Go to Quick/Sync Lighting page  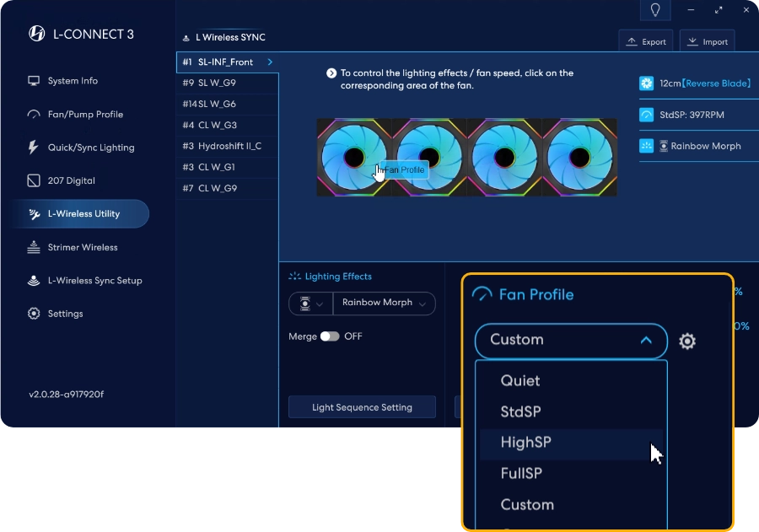coord(90,148)
